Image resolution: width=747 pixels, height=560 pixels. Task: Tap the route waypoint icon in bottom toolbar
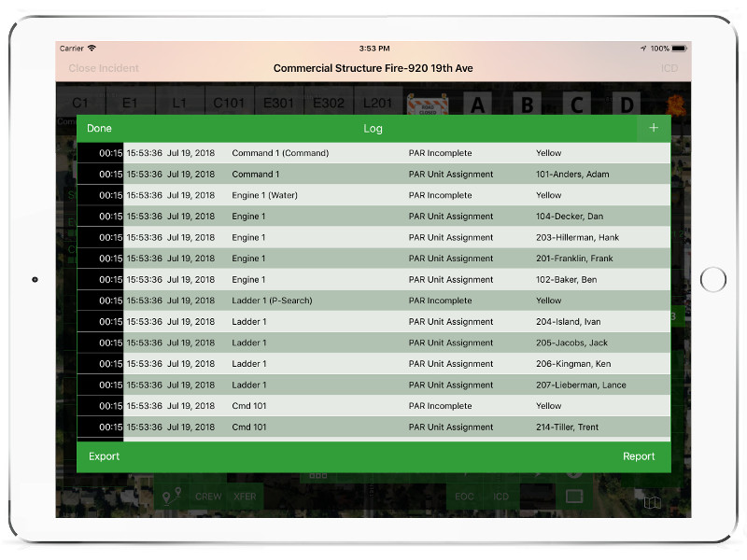coord(171,497)
